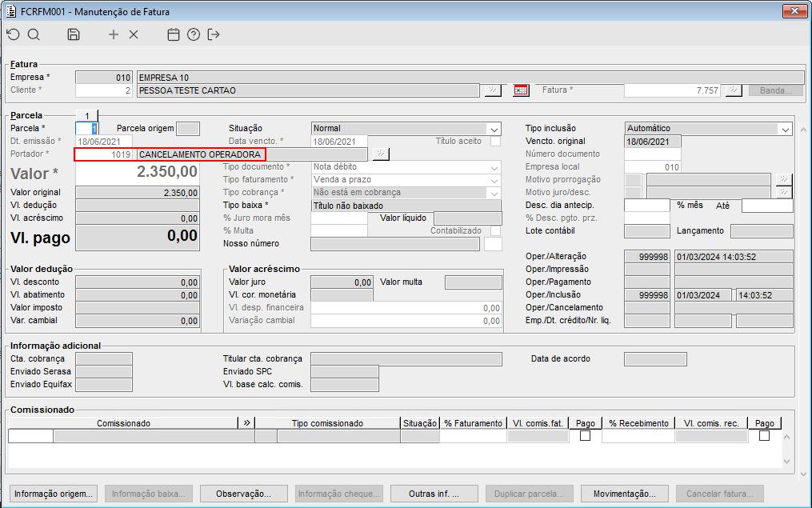Click the commission grid scroll down arrow
Image resolution: width=812 pixels, height=508 pixels.
(x=787, y=461)
